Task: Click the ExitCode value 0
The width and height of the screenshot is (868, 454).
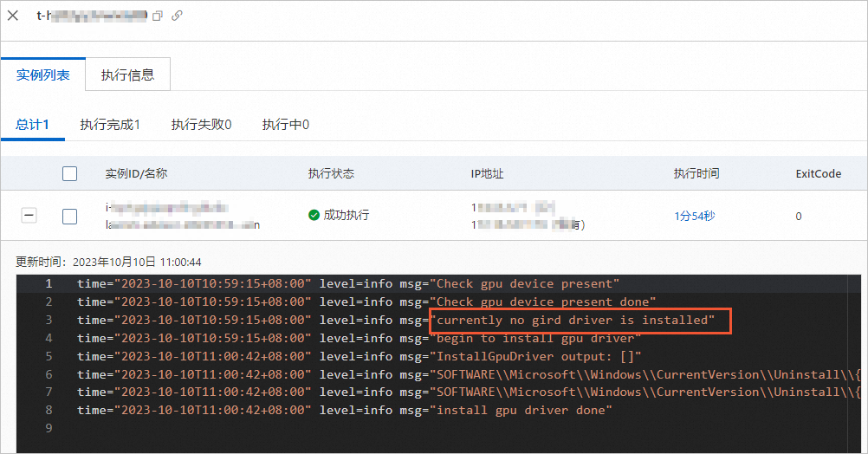Action: (x=798, y=216)
